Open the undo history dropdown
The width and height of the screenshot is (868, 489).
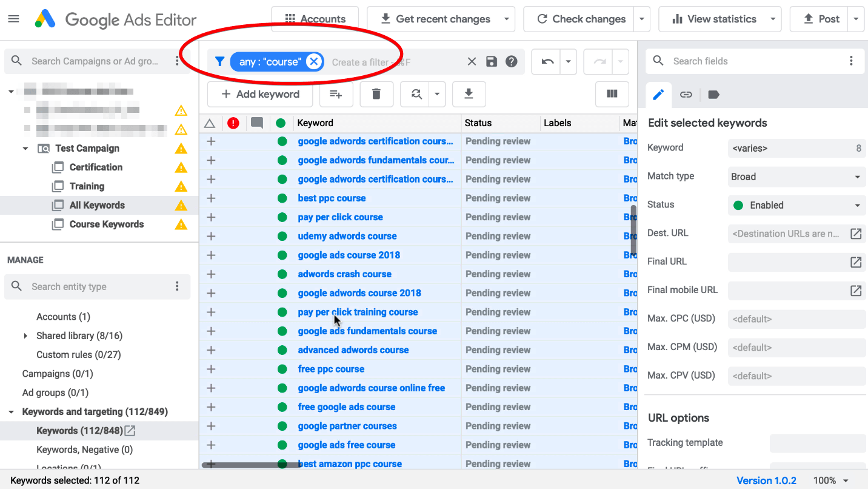(569, 61)
